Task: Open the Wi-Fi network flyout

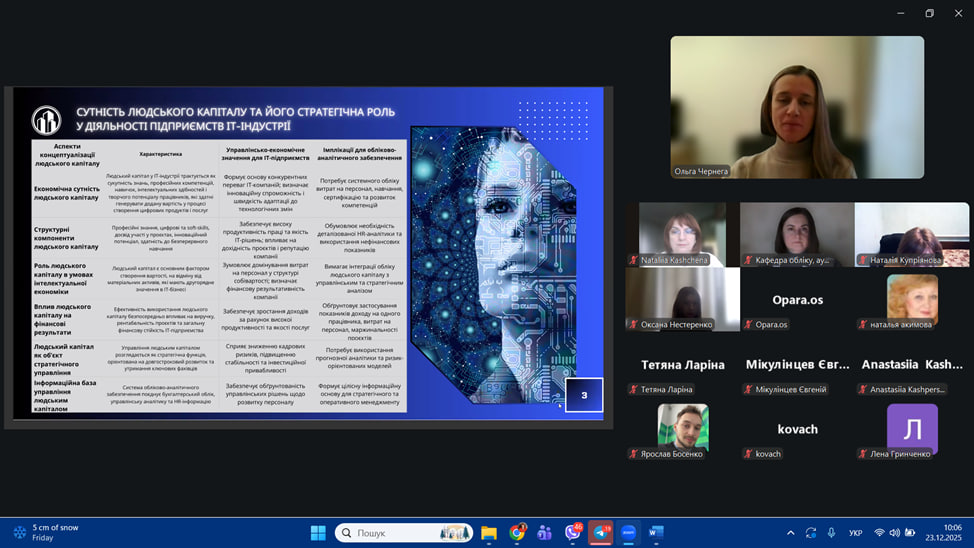Action: pos(879,533)
